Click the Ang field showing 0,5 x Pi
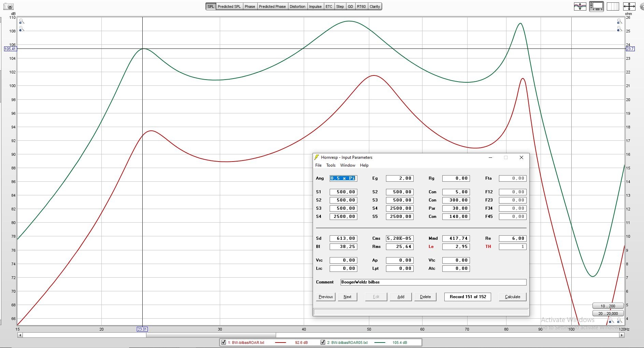This screenshot has height=348, width=644. click(343, 178)
